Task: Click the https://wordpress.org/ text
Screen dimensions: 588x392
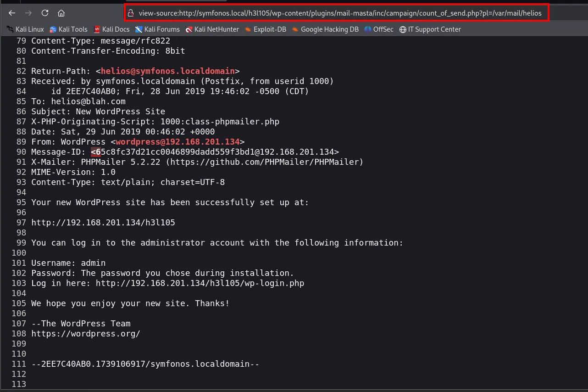Action: (86, 334)
